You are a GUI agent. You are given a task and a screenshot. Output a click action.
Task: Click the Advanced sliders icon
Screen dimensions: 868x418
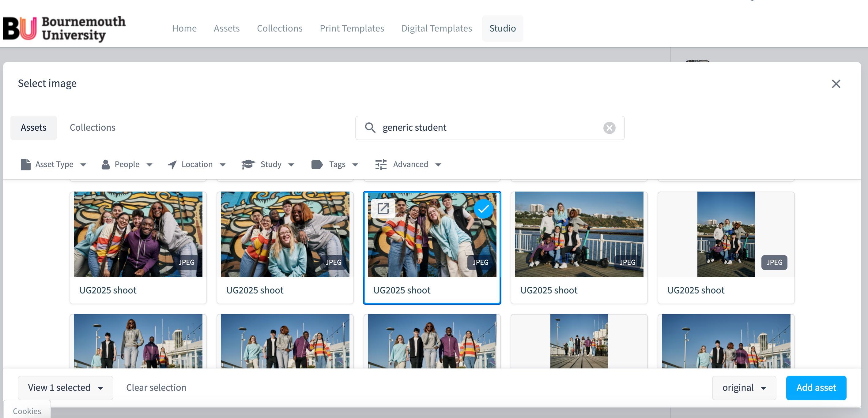click(381, 164)
